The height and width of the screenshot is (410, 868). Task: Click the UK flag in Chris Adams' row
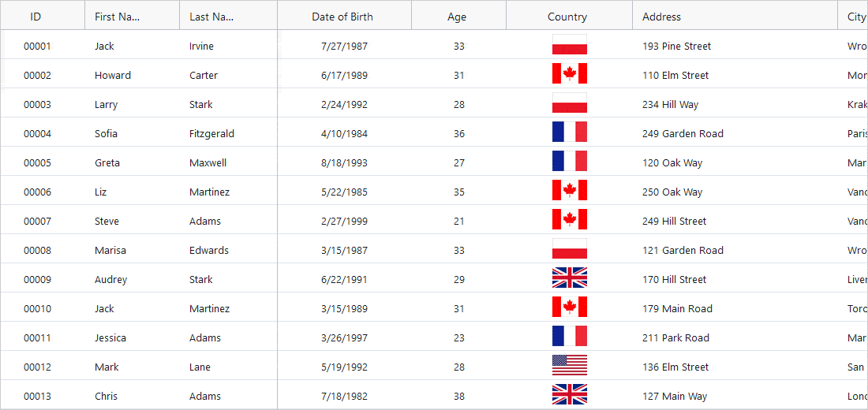[x=569, y=396]
